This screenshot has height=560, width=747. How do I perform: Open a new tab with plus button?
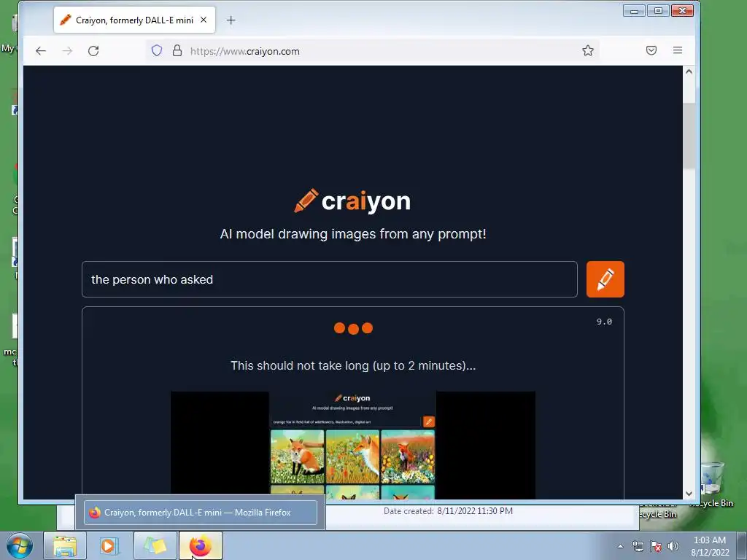coord(231,20)
